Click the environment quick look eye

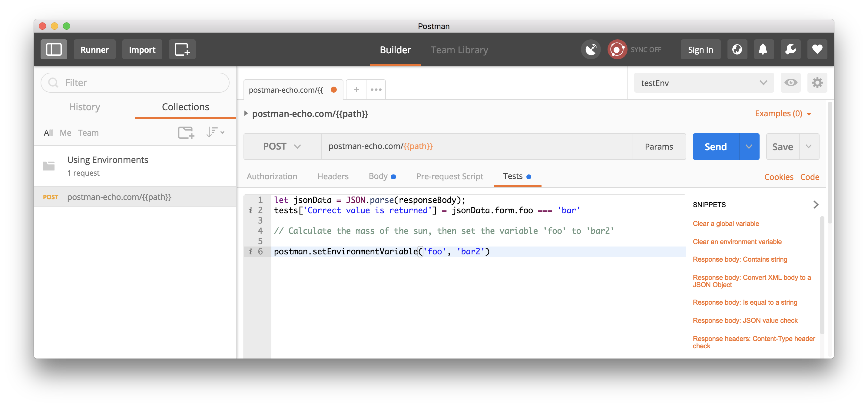point(790,83)
